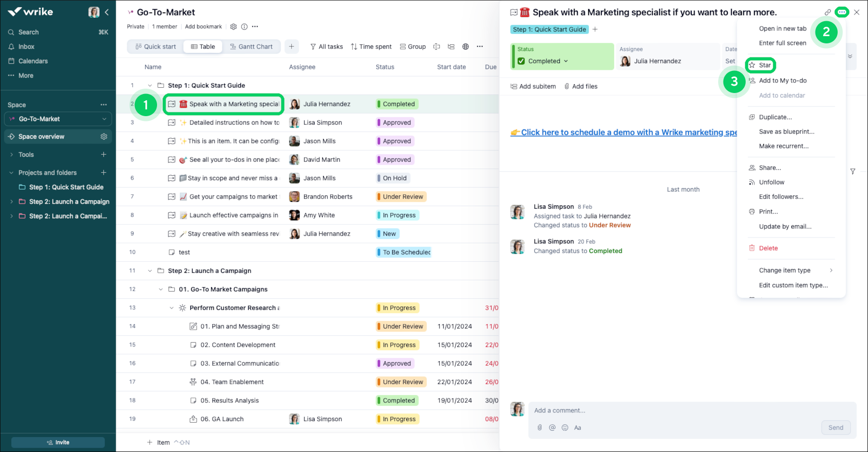
Task: Choose Duplicate... from the context menu
Action: 775,117
